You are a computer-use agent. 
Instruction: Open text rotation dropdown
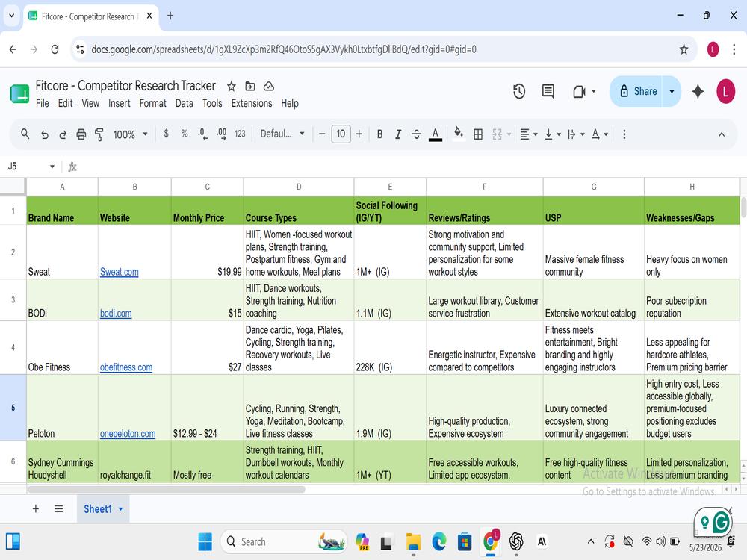tap(599, 134)
